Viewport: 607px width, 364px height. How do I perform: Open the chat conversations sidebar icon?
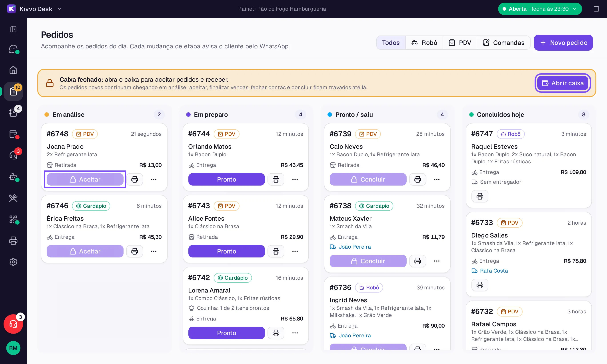point(13,49)
